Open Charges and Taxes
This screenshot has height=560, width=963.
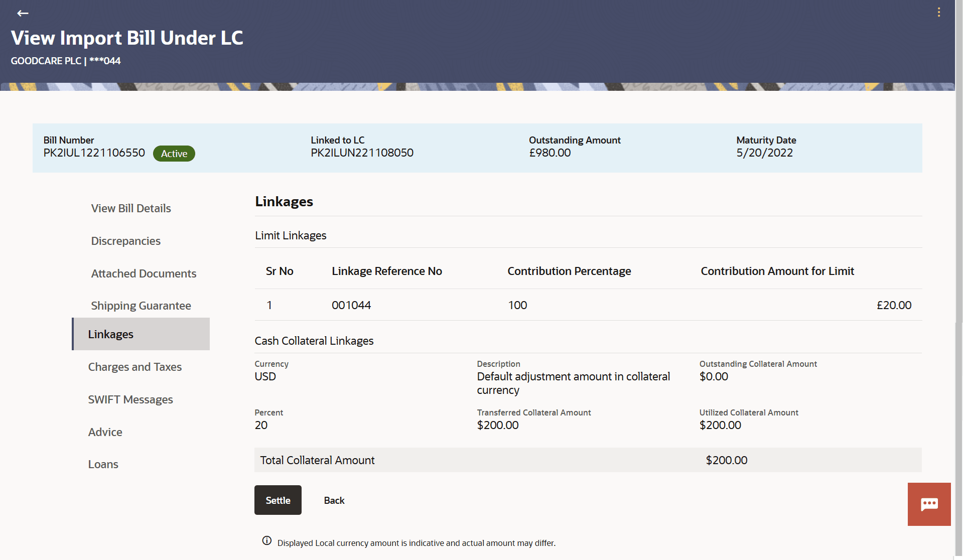point(134,366)
